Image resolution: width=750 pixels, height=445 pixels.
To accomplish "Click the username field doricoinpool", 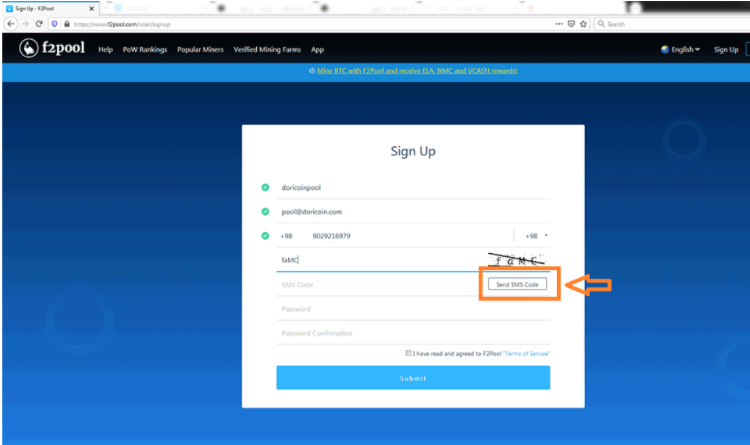I will pyautogui.click(x=413, y=188).
